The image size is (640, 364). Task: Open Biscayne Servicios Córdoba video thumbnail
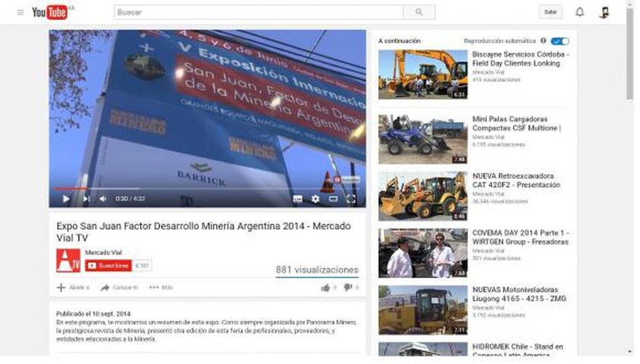[x=423, y=74]
